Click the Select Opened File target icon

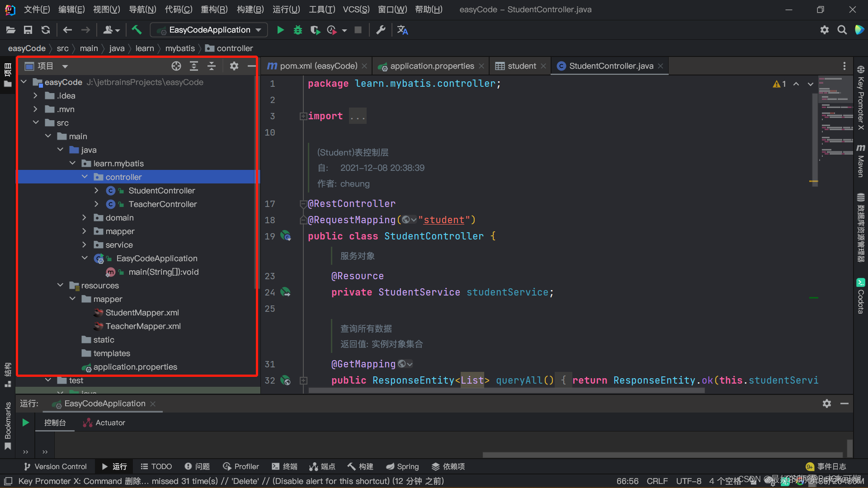[x=176, y=66]
